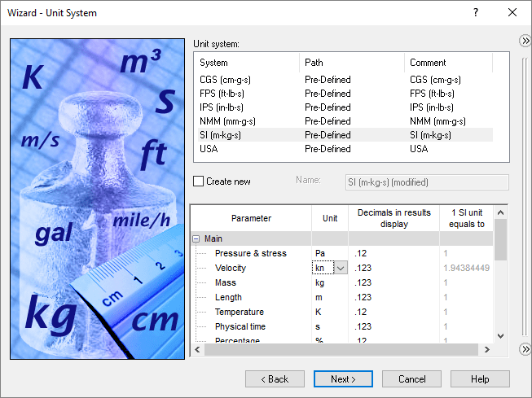Open Help for the wizard
Viewport: 532px width, 398px height.
click(x=480, y=379)
